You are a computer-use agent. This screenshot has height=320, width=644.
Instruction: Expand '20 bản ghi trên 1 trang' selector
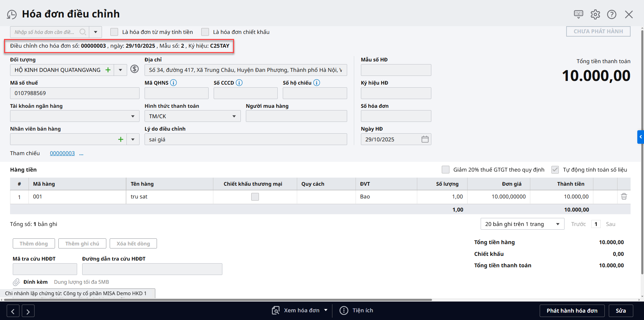click(557, 224)
